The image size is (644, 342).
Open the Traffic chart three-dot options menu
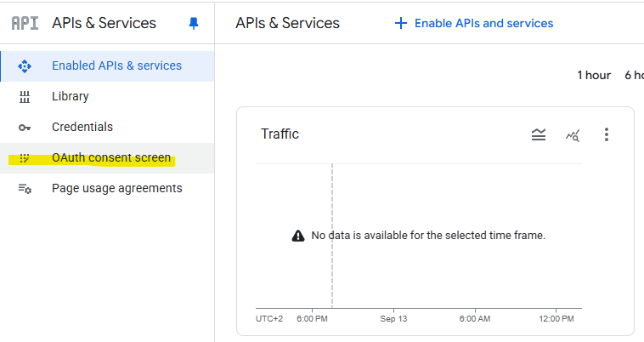pyautogui.click(x=607, y=134)
